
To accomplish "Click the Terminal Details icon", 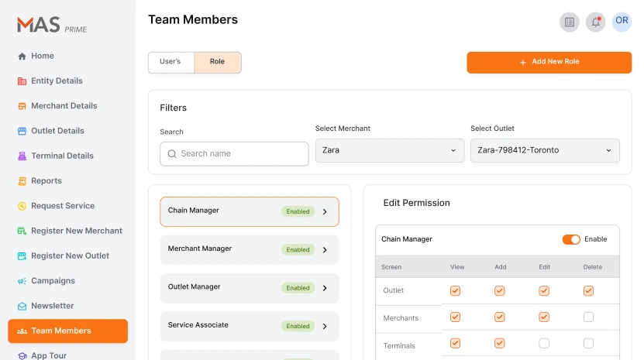I will click(22, 156).
